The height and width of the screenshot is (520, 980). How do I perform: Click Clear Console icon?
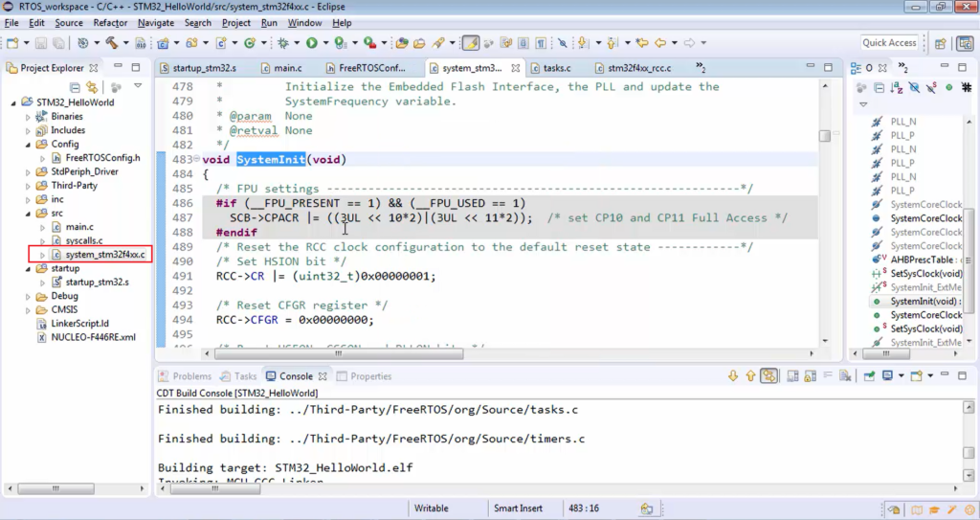coord(845,376)
